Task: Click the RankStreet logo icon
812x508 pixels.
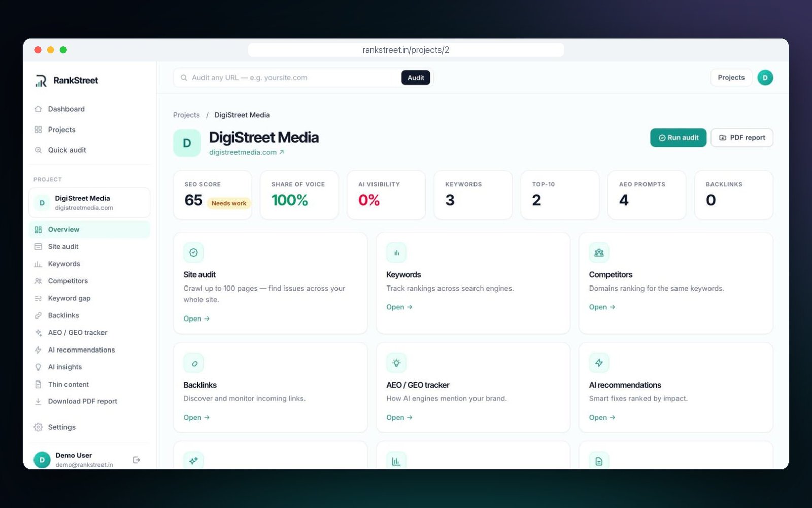Action: pyautogui.click(x=41, y=81)
